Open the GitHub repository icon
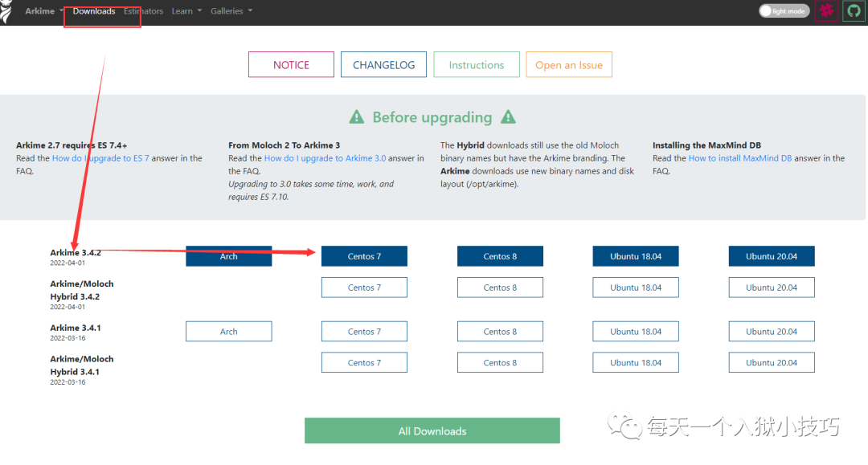The width and height of the screenshot is (868, 465). coord(854,11)
